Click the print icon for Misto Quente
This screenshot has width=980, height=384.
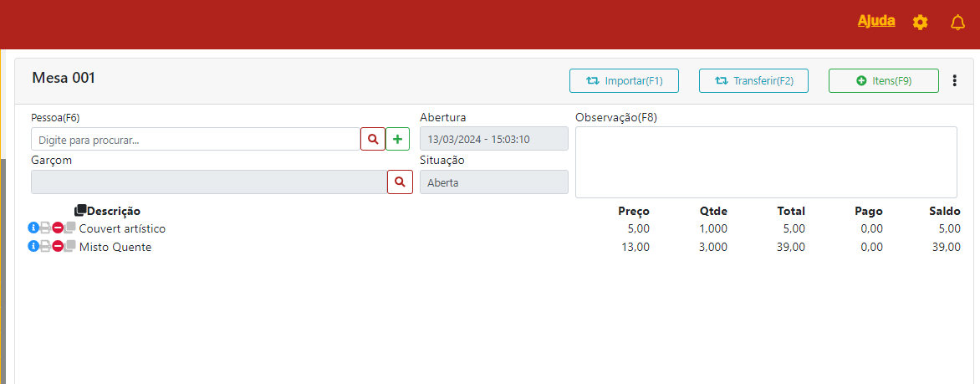(45, 246)
